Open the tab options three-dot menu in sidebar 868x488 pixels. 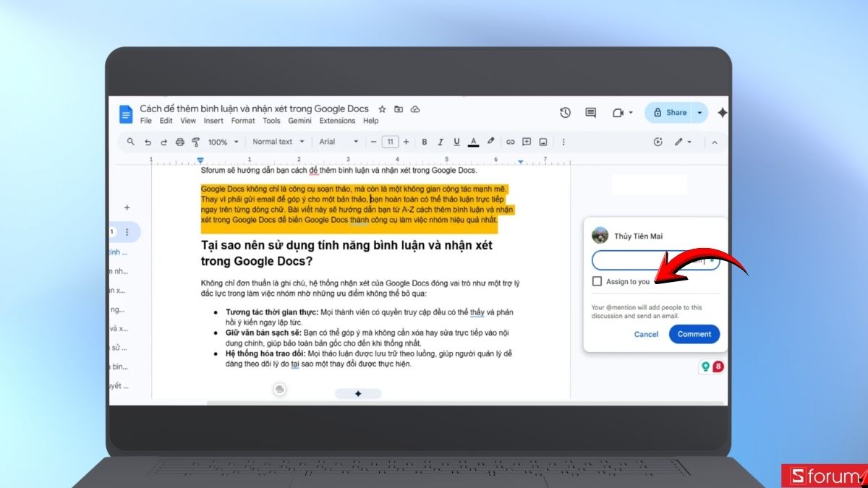(x=127, y=232)
